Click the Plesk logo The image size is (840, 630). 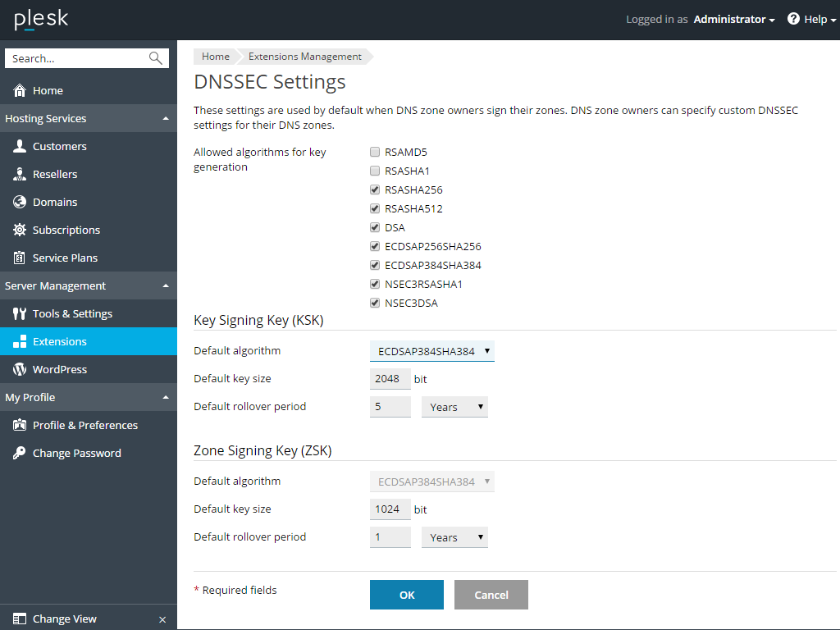point(41,20)
